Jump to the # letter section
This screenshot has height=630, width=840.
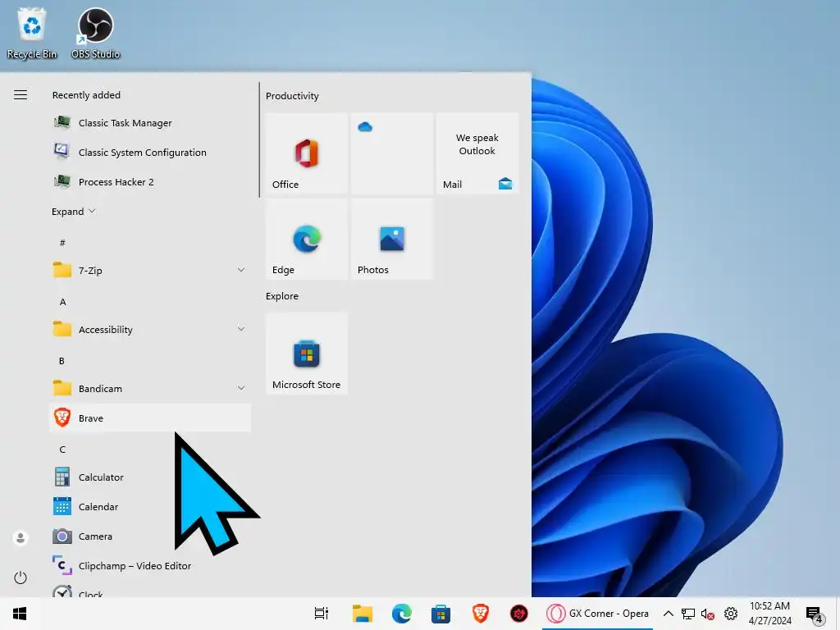pos(62,243)
